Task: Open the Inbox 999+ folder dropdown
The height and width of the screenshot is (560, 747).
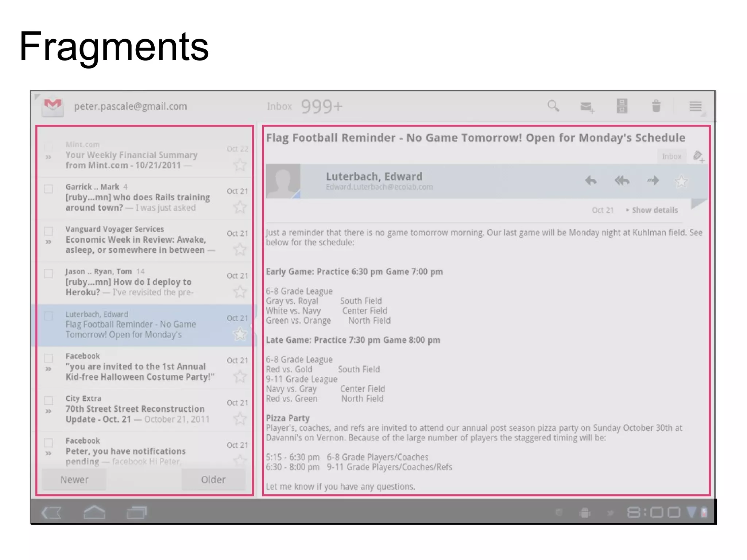Action: pos(305,106)
